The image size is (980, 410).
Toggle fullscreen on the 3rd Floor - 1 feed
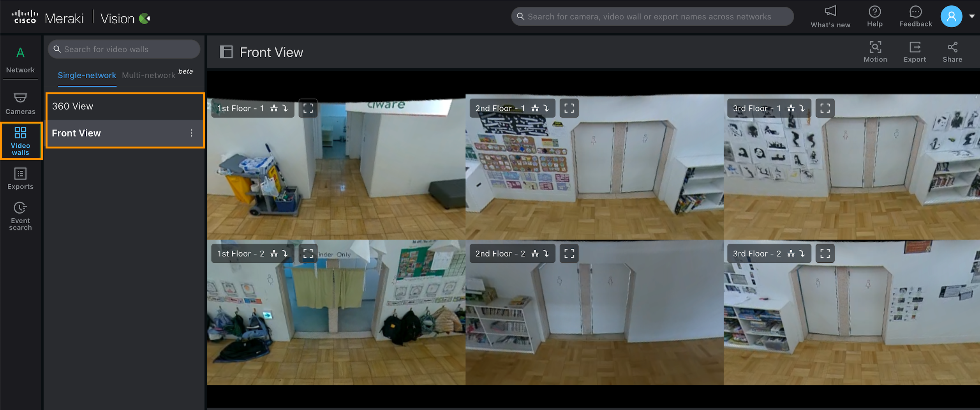click(x=825, y=108)
